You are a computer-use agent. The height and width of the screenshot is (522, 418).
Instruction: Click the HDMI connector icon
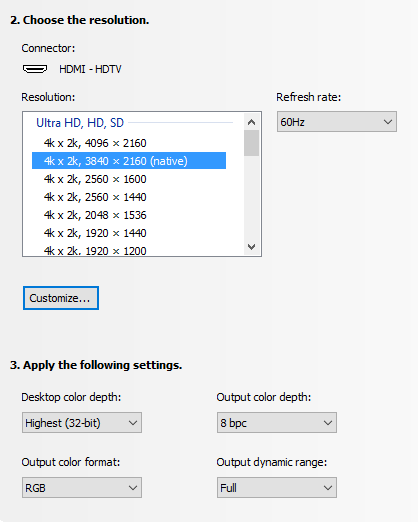[35, 69]
